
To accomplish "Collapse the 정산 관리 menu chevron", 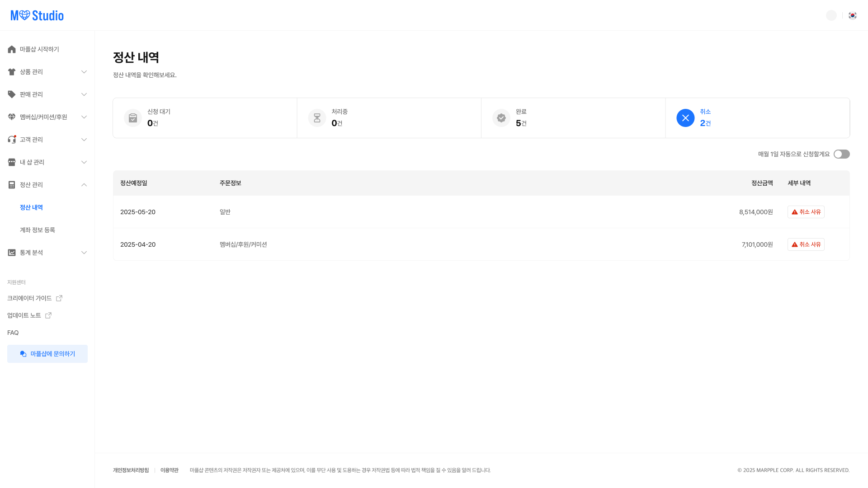I will click(84, 185).
